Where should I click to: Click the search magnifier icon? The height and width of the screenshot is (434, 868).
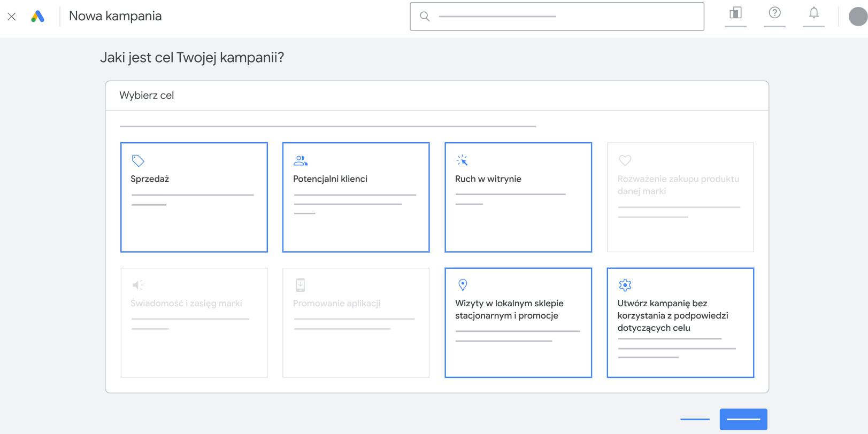[x=425, y=17]
